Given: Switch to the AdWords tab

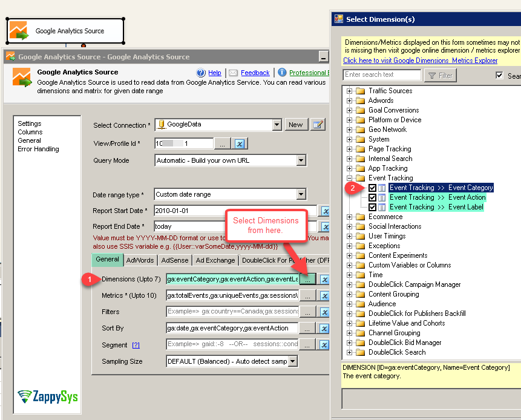Looking at the screenshot, I should pos(140,260).
